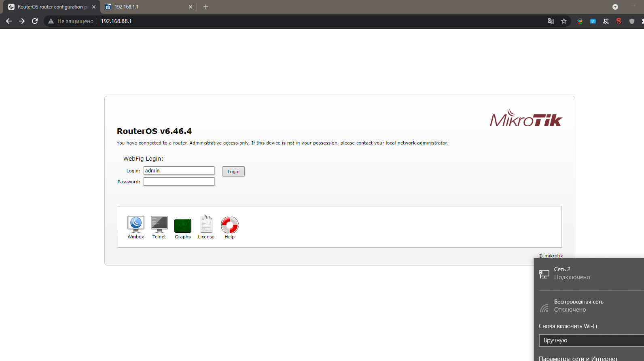Click the grey shield extension icon
The image size is (644, 361).
tap(632, 21)
